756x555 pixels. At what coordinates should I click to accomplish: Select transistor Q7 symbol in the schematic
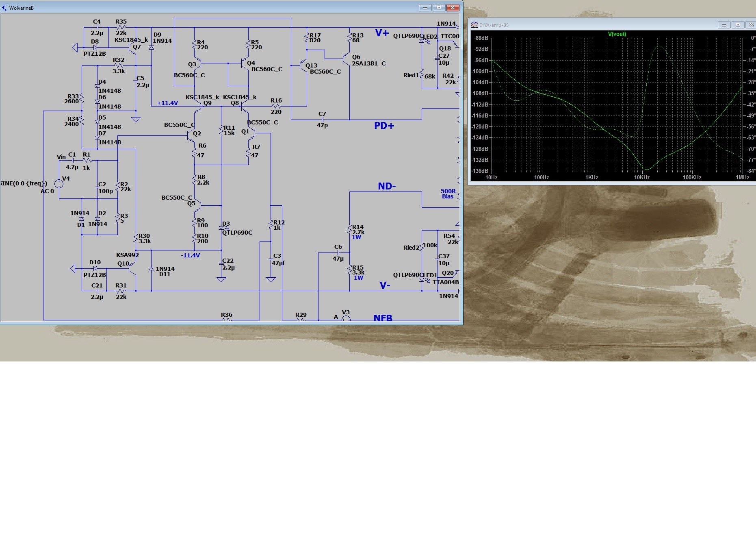(x=132, y=48)
